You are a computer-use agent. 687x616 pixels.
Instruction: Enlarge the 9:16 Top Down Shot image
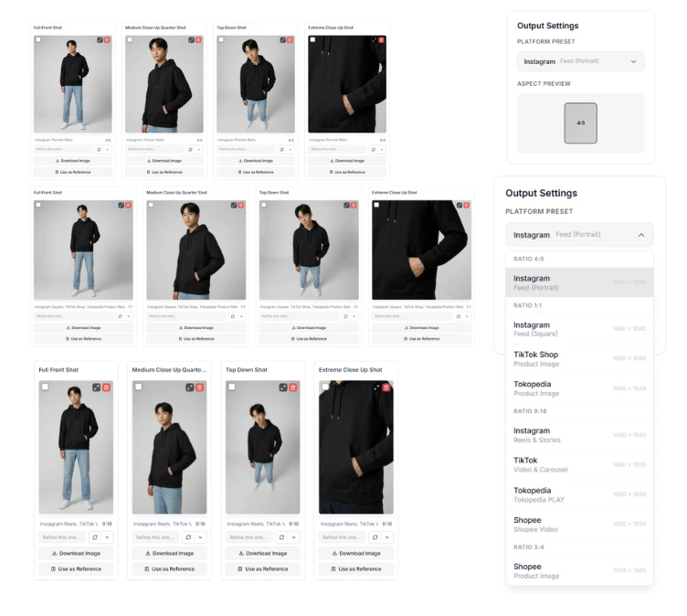point(283,388)
